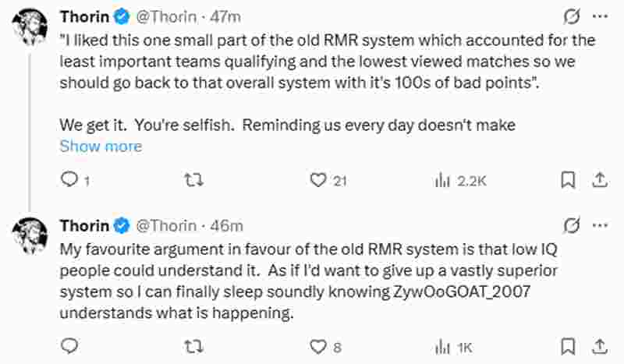View analytics of the 1K views tweet
Viewport: 624px width, 364px height.
pos(443,345)
